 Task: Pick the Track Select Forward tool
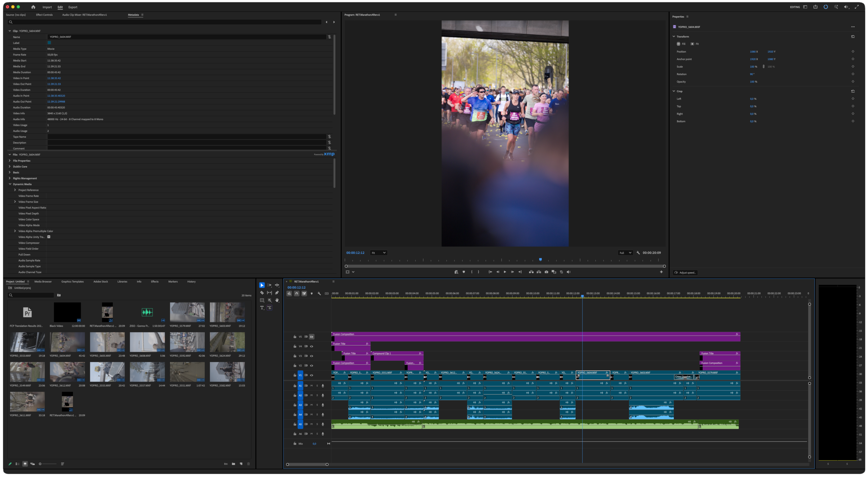pos(270,285)
